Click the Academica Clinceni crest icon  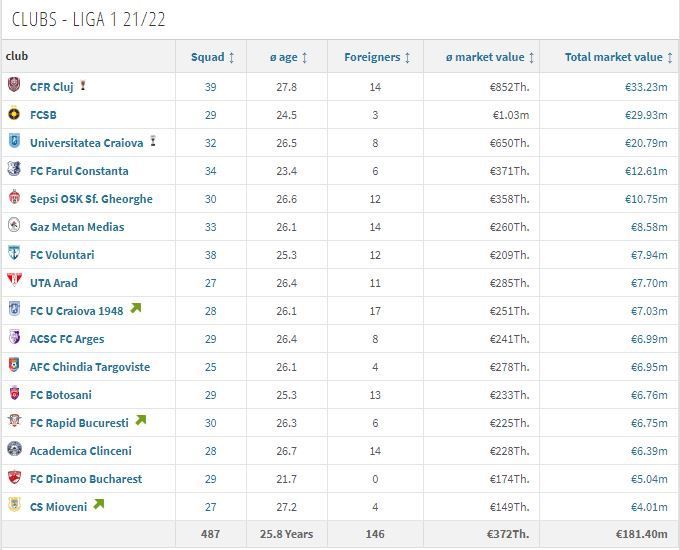[x=14, y=449]
